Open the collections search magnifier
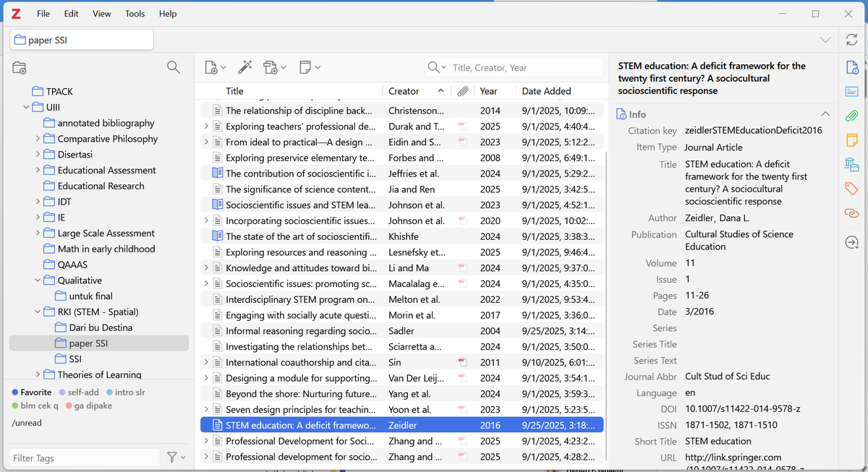The width and height of the screenshot is (868, 472). pos(174,67)
